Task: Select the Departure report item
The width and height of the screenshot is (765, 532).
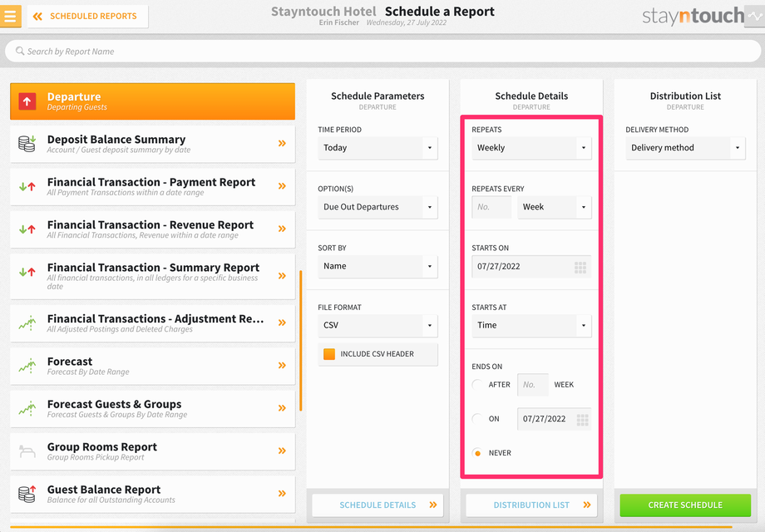Action: (153, 101)
